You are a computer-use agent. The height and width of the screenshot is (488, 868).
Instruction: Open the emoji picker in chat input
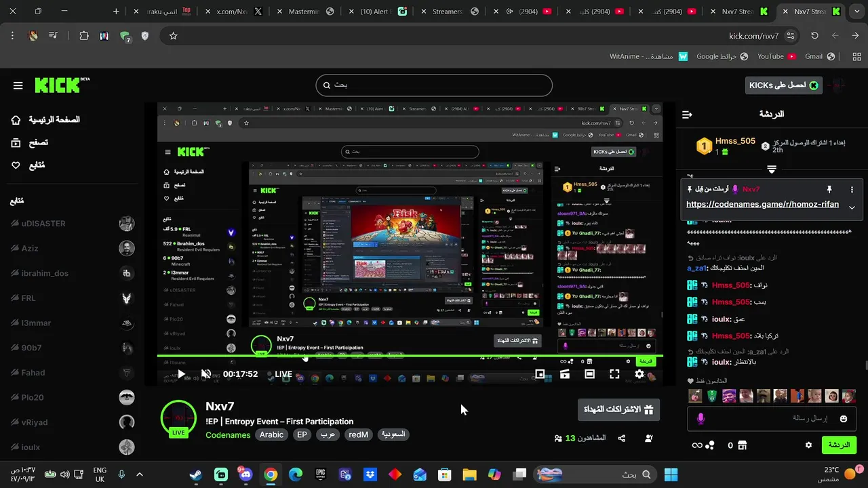click(x=844, y=419)
